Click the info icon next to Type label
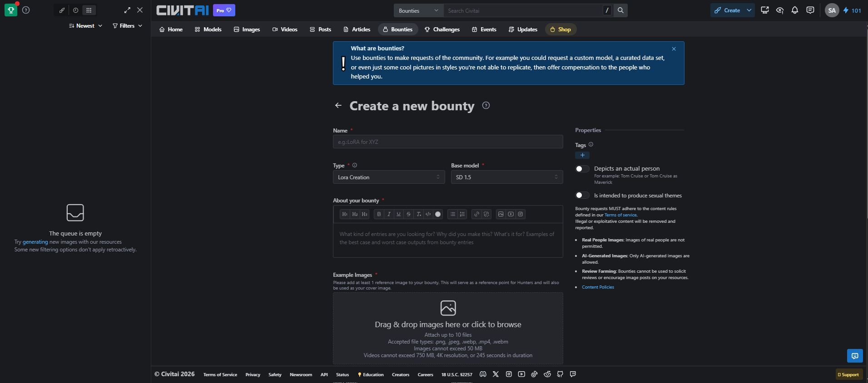Image resolution: width=868 pixels, height=383 pixels. coord(355,165)
